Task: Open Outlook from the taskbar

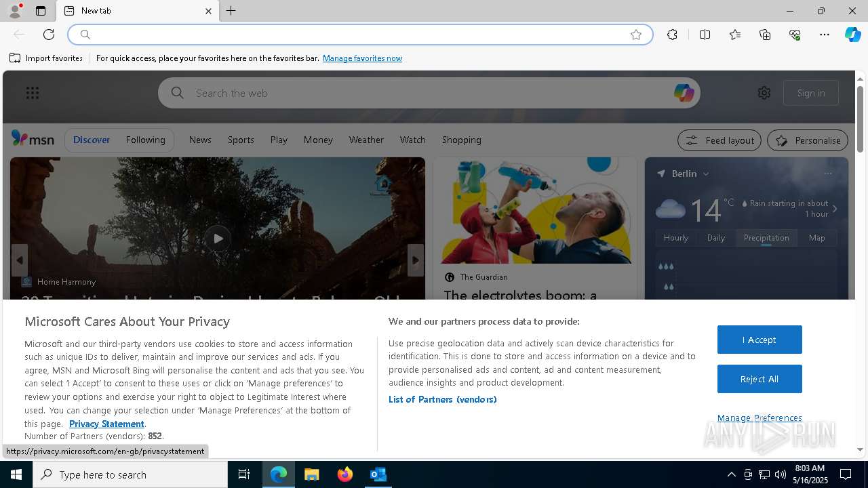Action: [x=378, y=474]
